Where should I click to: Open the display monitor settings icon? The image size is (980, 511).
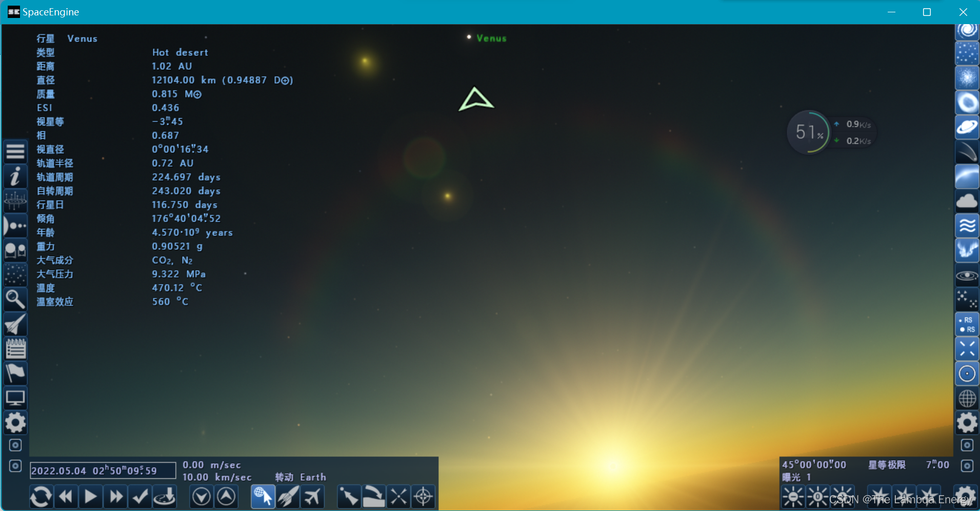click(15, 398)
